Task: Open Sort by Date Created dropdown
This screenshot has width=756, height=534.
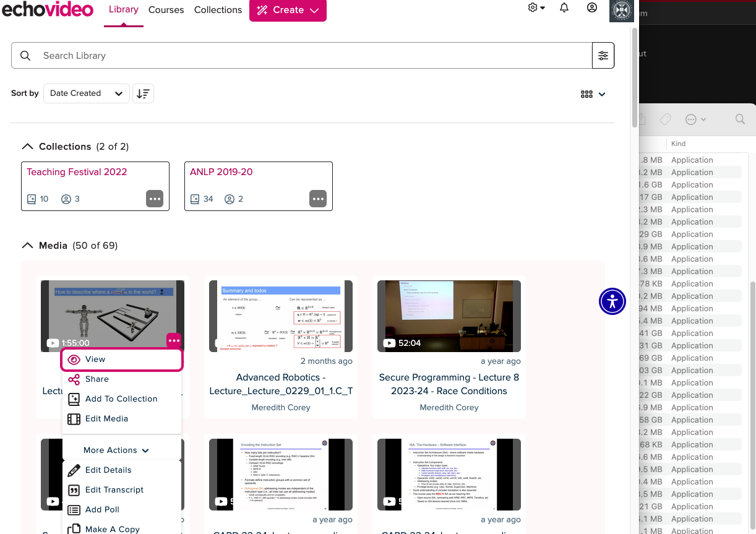Action: click(86, 93)
